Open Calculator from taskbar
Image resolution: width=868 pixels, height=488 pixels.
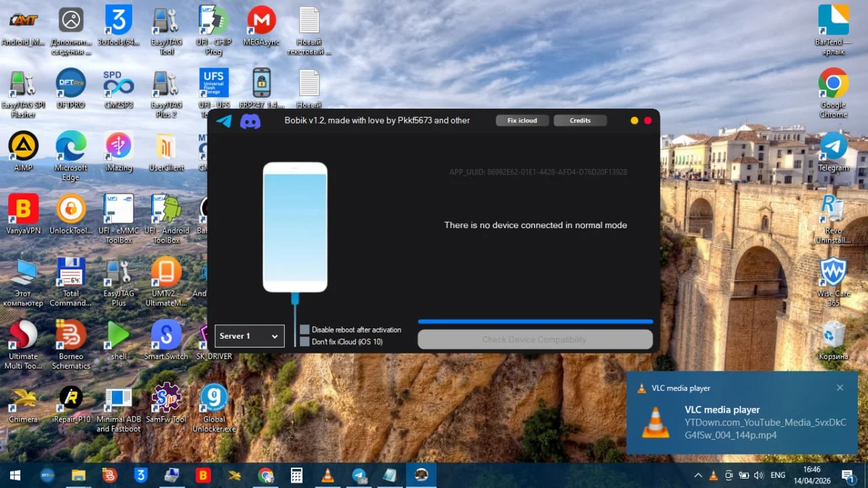click(x=296, y=475)
